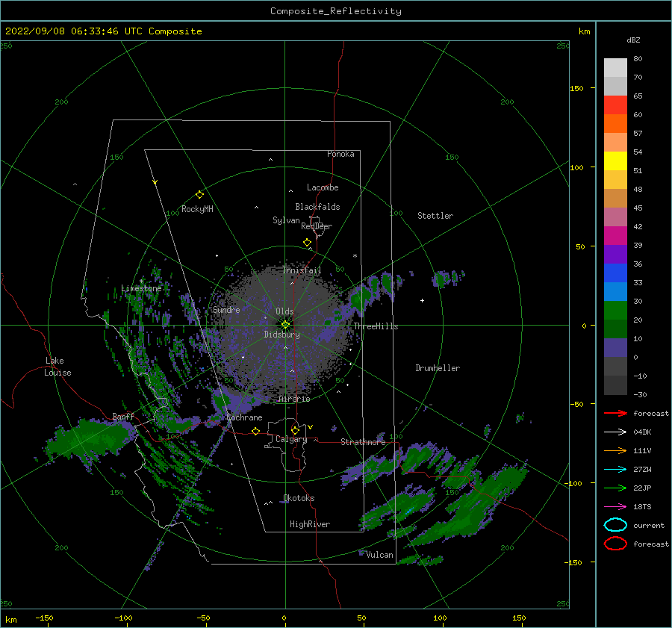Click the -150 tick on the bottom axis
The height and width of the screenshot is (628, 672).
(x=44, y=618)
